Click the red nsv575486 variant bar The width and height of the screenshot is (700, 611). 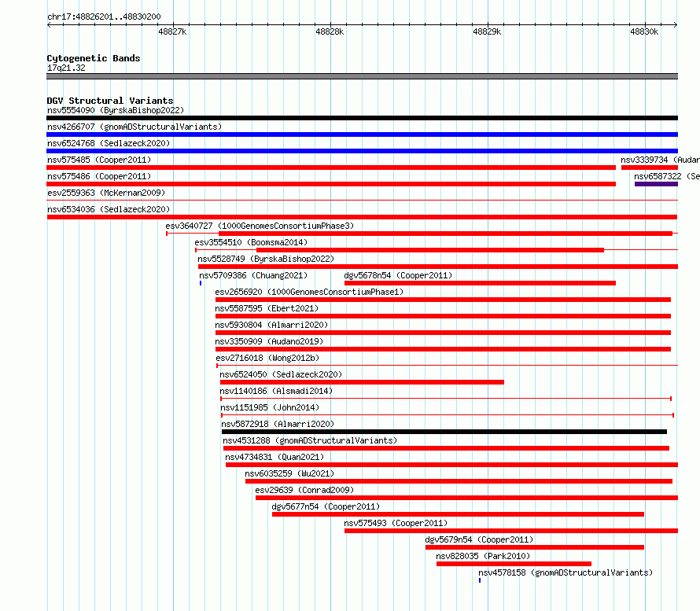pyautogui.click(x=331, y=184)
